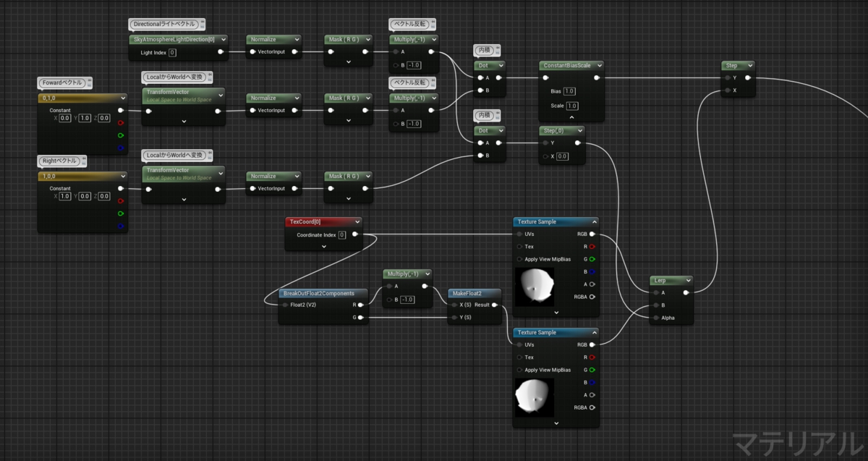
Task: Collapse ConstantBiasScale with its bottom up-arrow
Action: pos(571,117)
